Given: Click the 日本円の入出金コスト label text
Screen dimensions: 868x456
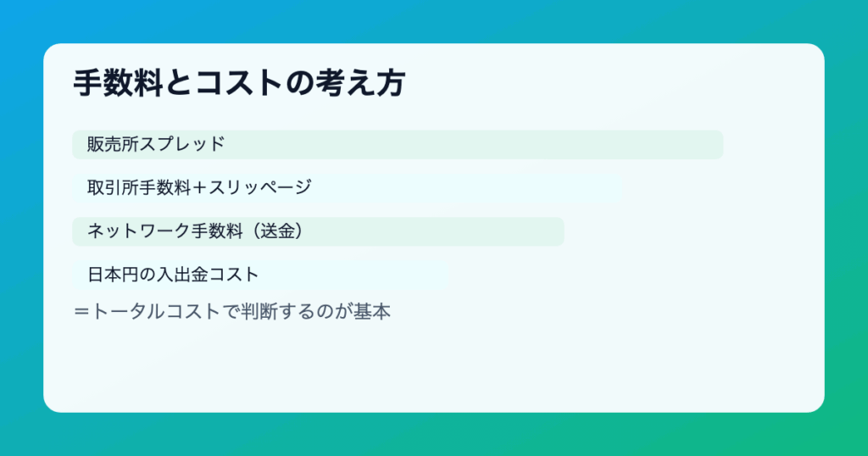Looking at the screenshot, I should pos(173,275).
